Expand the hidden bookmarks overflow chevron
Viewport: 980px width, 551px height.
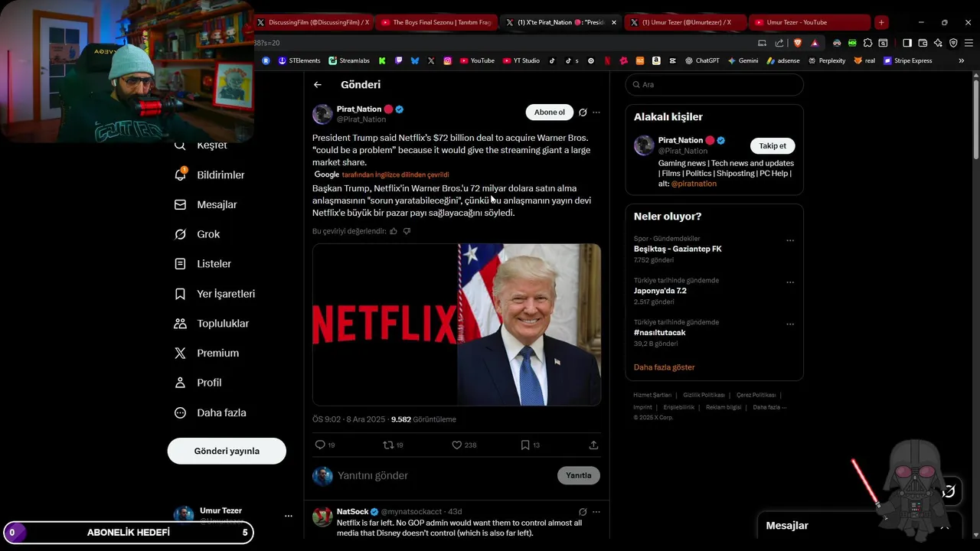[962, 60]
